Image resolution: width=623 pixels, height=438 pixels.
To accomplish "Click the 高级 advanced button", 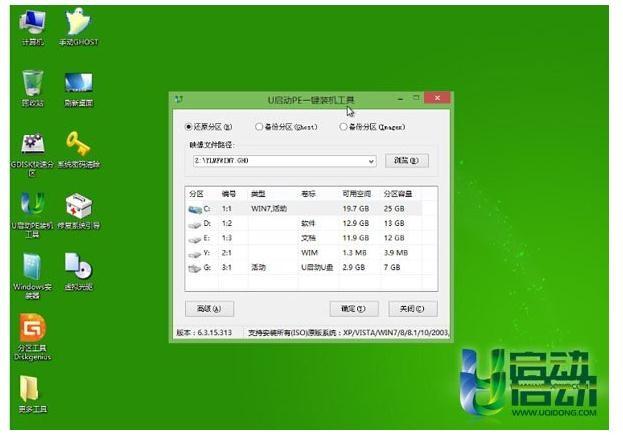I will click(x=209, y=309).
